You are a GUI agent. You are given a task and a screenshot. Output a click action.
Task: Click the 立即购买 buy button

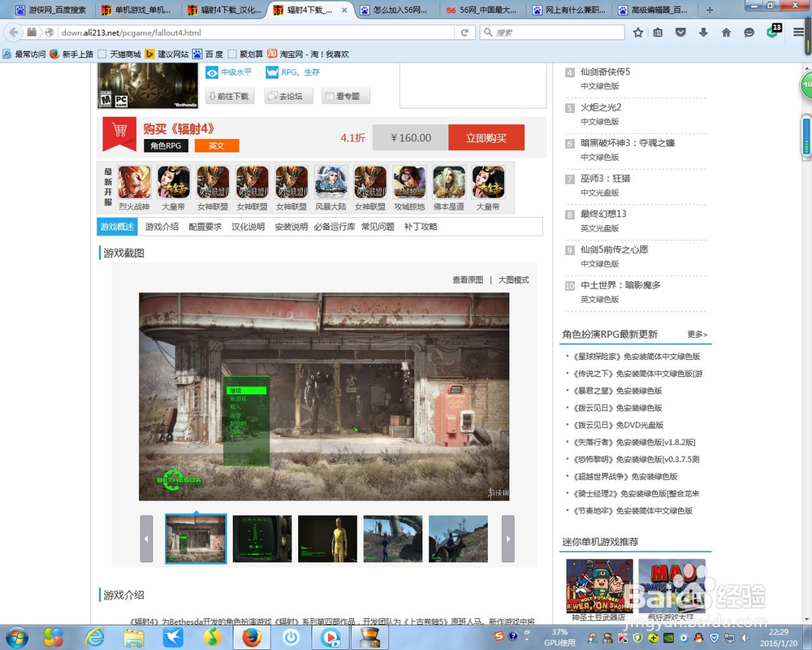486,137
